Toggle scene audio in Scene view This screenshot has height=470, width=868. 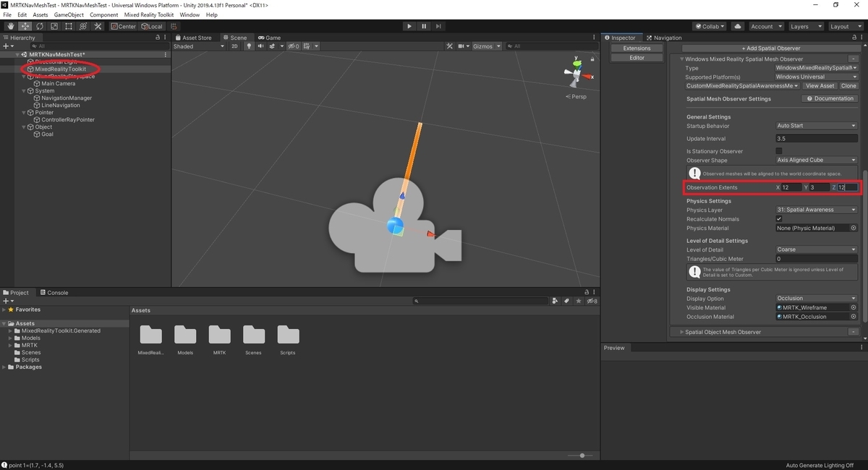pyautogui.click(x=260, y=46)
